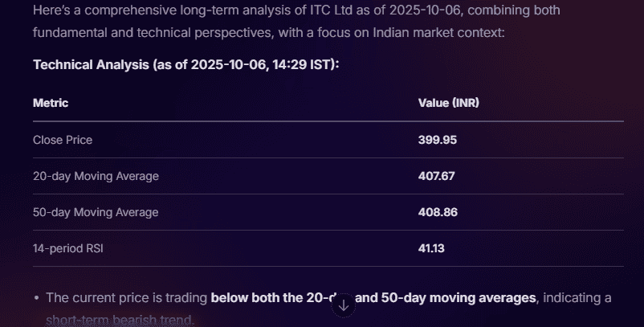This screenshot has height=327, width=644.
Task: Select the 50-day Moving Average label
Action: (x=96, y=212)
